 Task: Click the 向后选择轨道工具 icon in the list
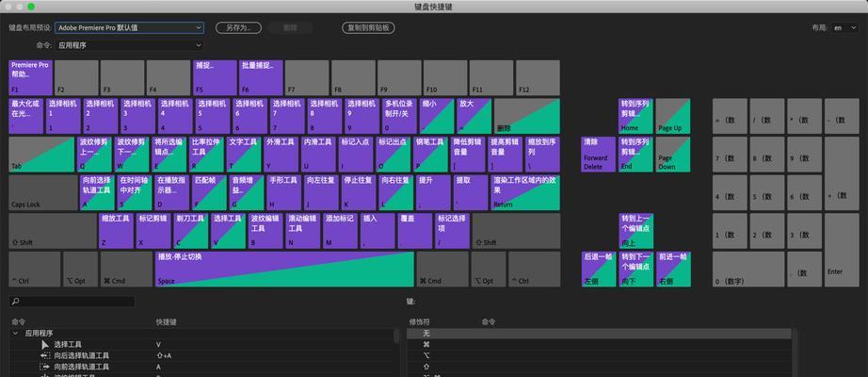pyautogui.click(x=45, y=355)
